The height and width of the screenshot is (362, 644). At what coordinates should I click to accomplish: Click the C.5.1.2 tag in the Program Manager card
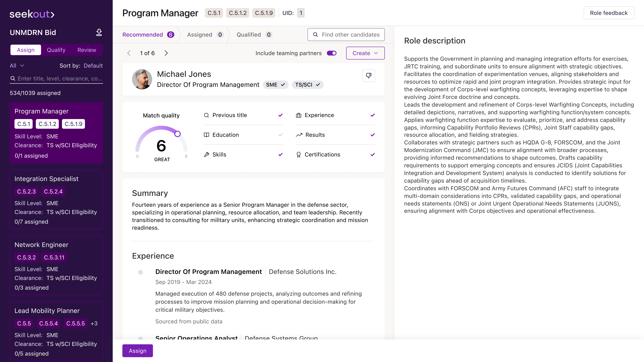pyautogui.click(x=47, y=124)
